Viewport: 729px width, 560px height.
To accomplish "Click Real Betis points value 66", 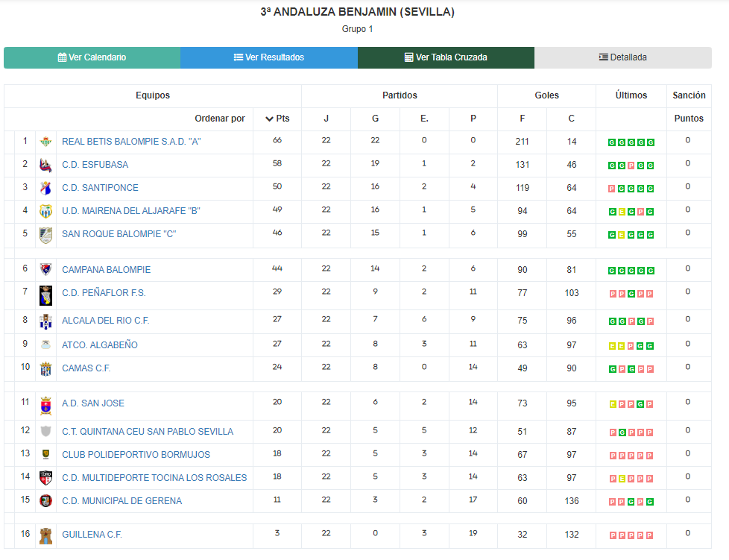I will [277, 140].
